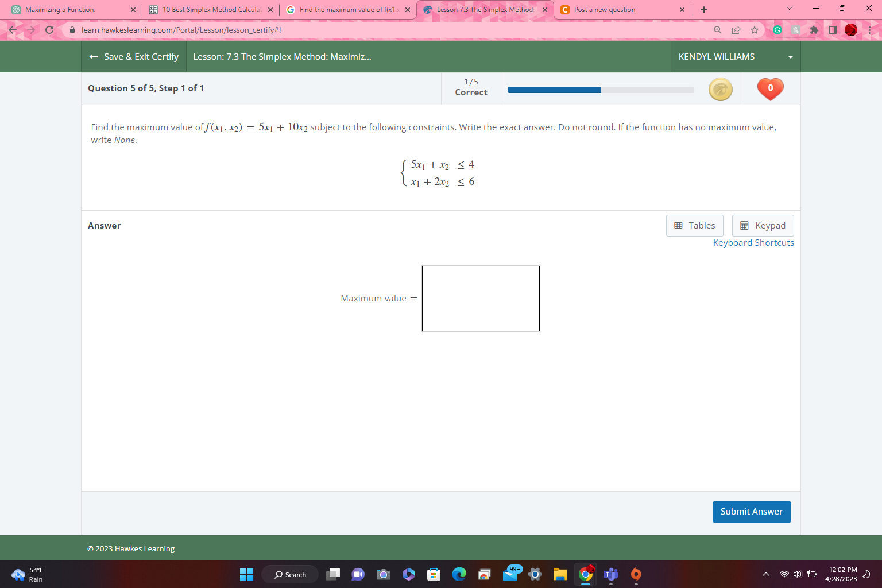Open the Camera app on the taskbar

click(384, 574)
